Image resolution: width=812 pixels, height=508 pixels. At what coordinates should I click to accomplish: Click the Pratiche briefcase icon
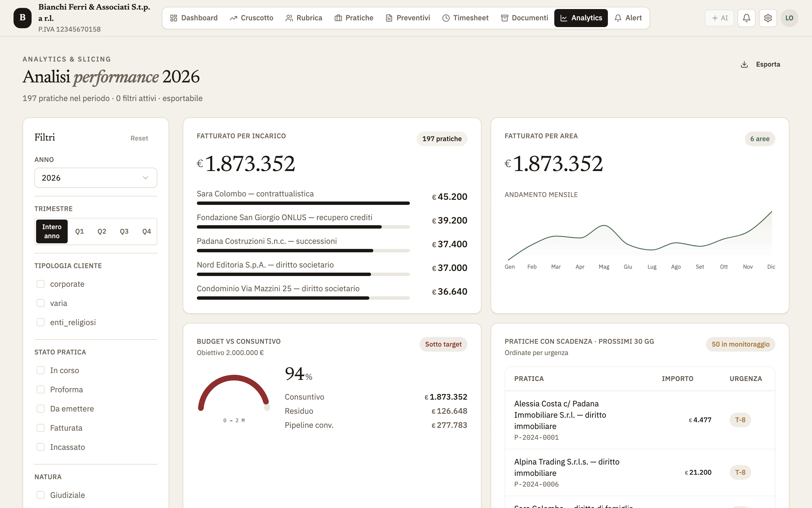click(338, 18)
